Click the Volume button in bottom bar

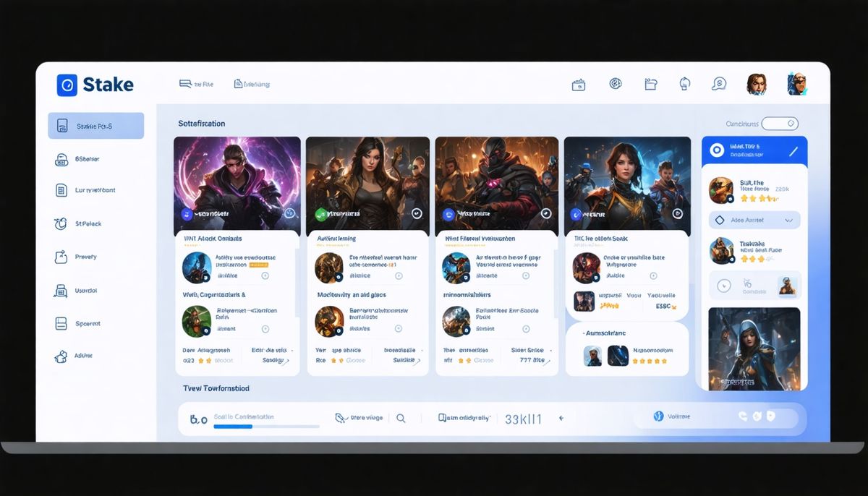click(672, 416)
